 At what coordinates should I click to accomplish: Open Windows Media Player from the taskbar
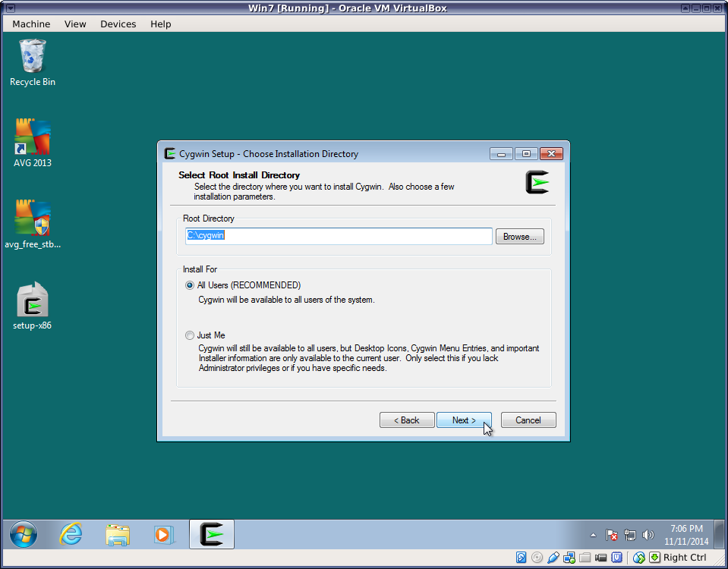[x=164, y=535]
